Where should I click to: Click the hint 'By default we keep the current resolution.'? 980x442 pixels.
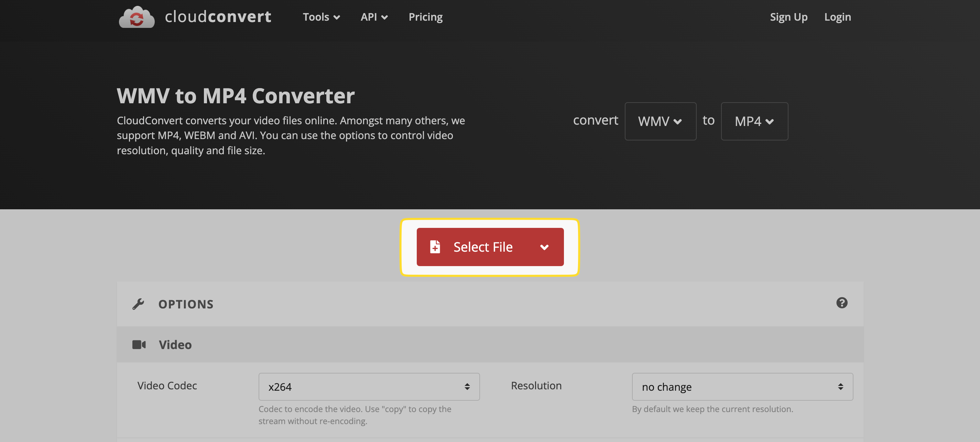coord(712,409)
